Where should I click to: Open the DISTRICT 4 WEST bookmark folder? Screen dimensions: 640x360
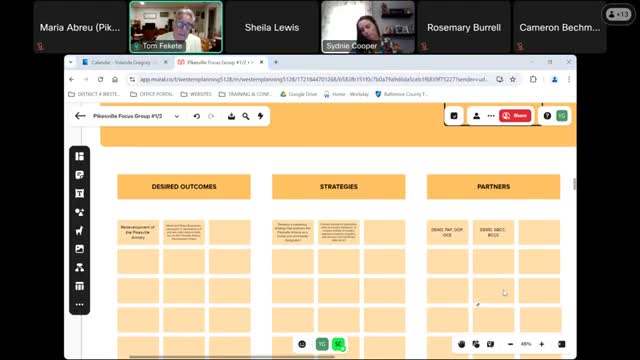tap(94, 94)
